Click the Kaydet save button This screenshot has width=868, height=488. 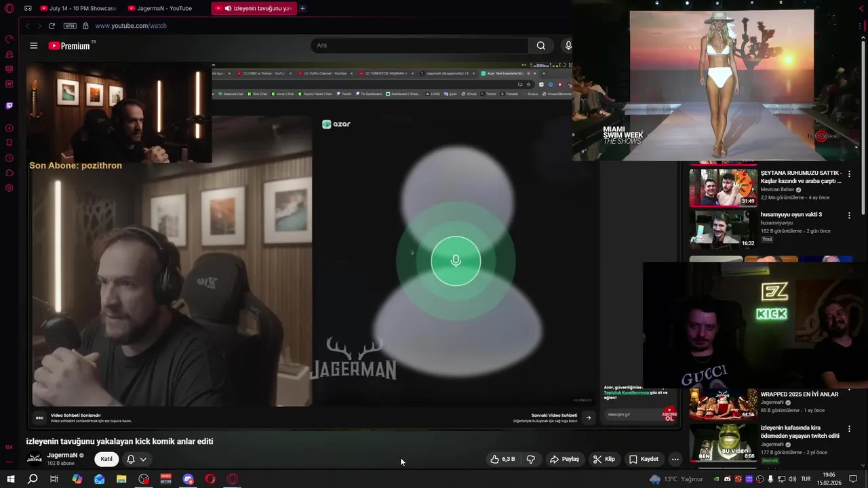(x=644, y=459)
